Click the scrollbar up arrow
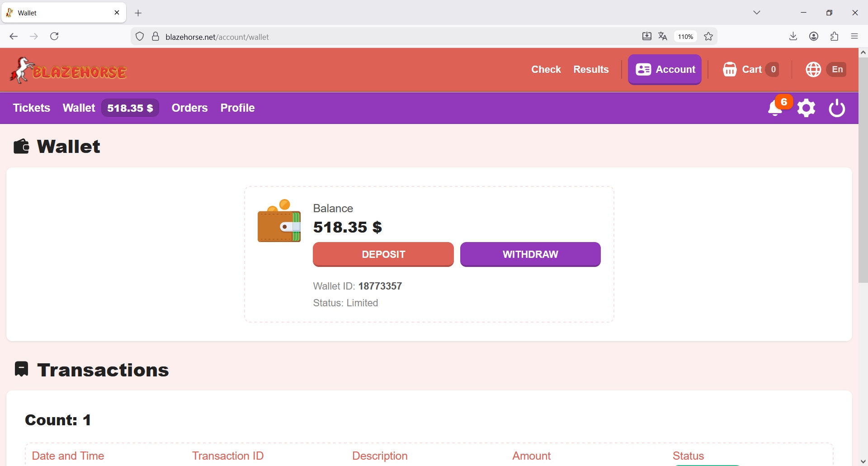 point(863,53)
